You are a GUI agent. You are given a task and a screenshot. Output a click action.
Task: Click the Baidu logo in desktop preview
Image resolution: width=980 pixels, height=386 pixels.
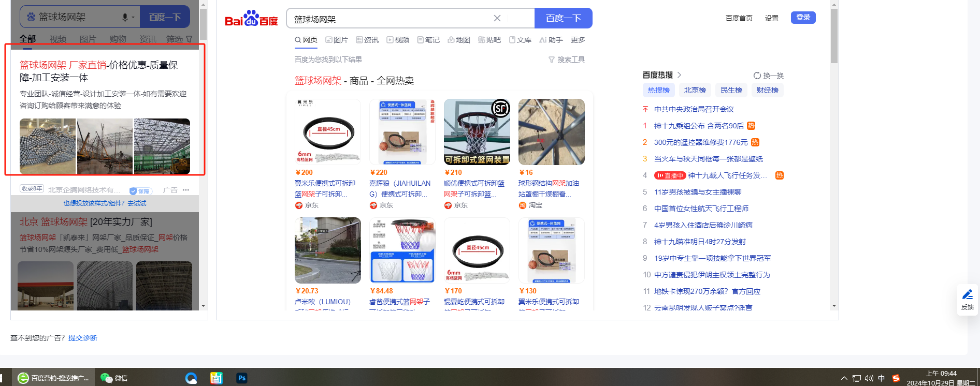point(251,19)
